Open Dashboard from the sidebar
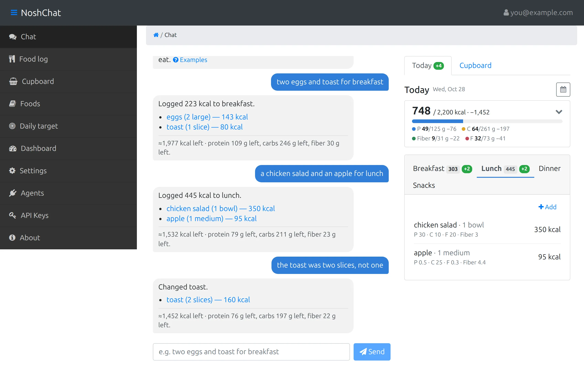 [68, 149]
